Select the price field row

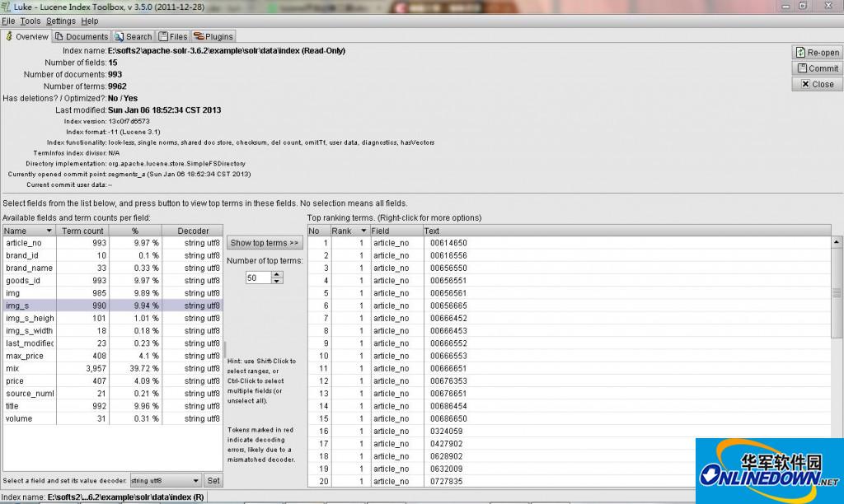(x=112, y=380)
